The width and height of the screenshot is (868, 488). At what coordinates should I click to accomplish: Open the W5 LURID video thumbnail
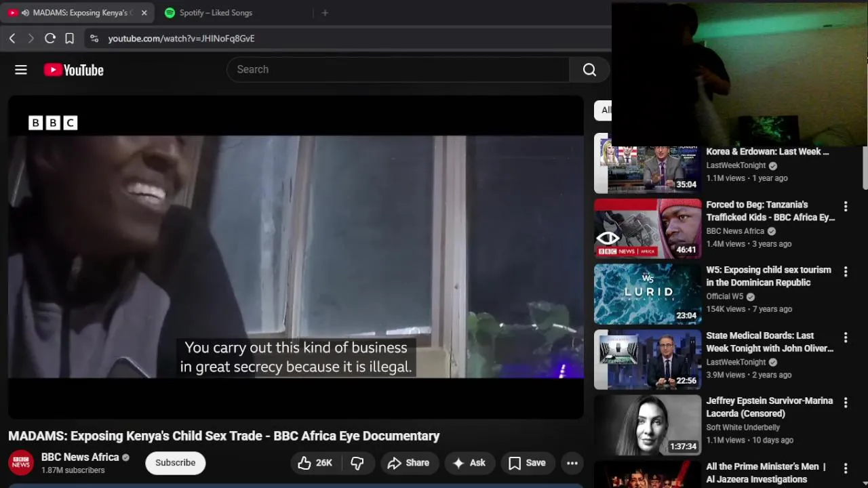648,294
